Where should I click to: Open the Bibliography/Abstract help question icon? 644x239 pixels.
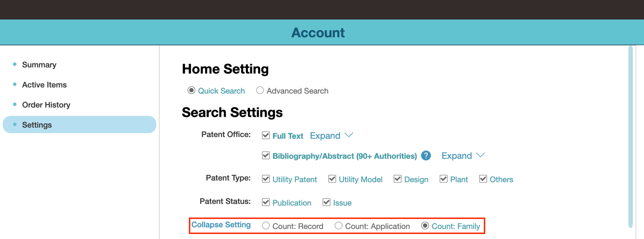click(x=426, y=155)
